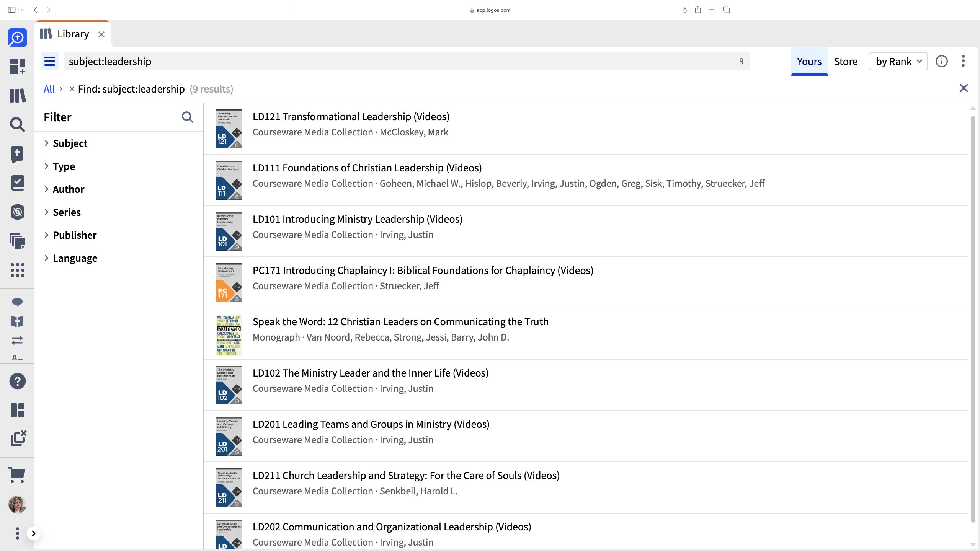
Task: Open the apps grid tools icon
Action: pyautogui.click(x=17, y=270)
